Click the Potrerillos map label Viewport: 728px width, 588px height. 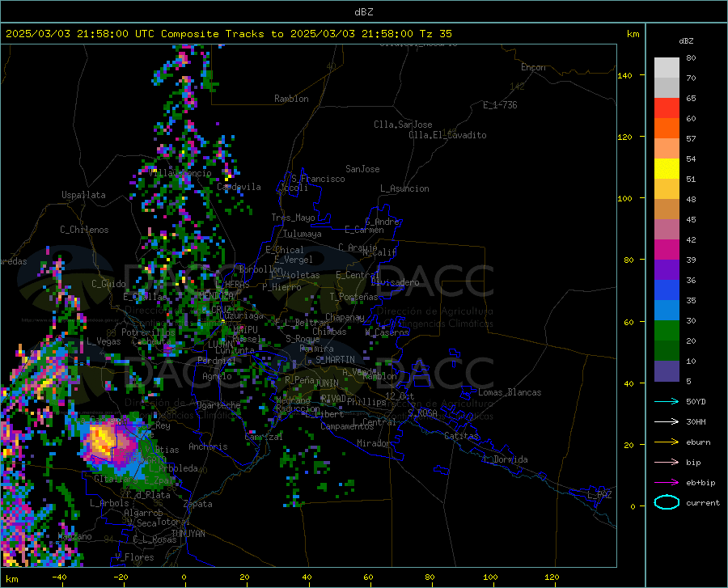[148, 332]
